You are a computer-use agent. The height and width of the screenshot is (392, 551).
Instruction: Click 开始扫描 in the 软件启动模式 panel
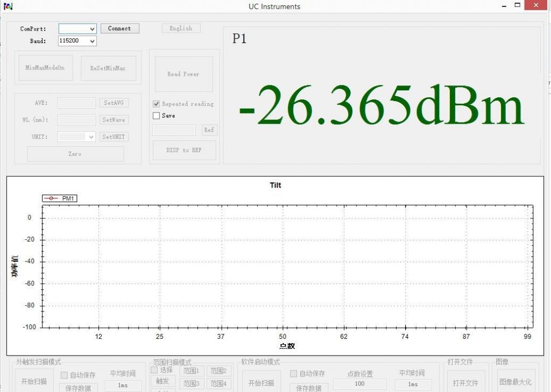click(x=262, y=383)
